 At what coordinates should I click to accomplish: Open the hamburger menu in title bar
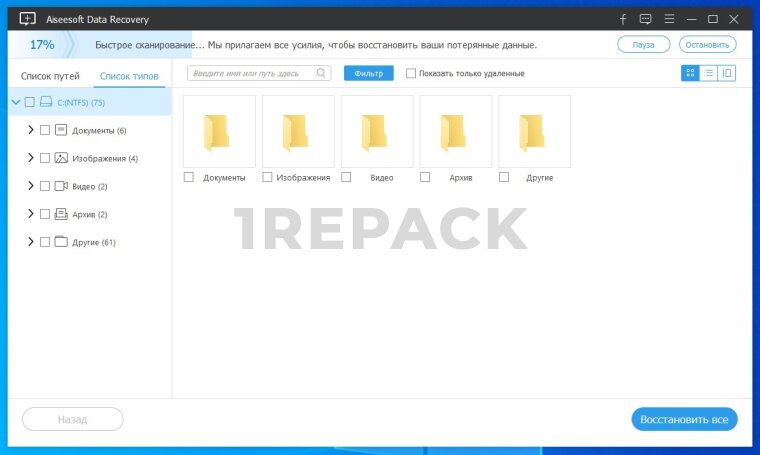coord(668,19)
